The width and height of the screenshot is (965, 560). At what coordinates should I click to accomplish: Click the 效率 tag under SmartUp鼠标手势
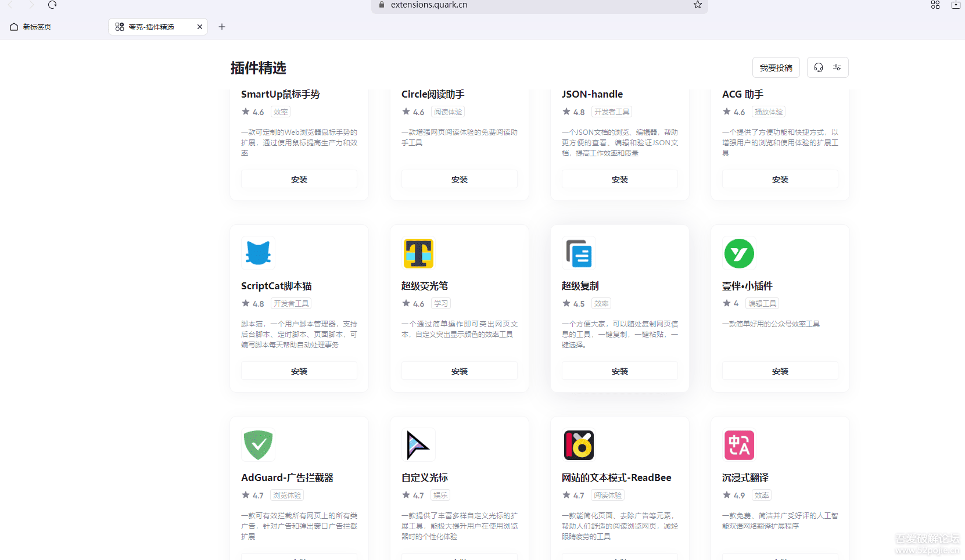[280, 112]
